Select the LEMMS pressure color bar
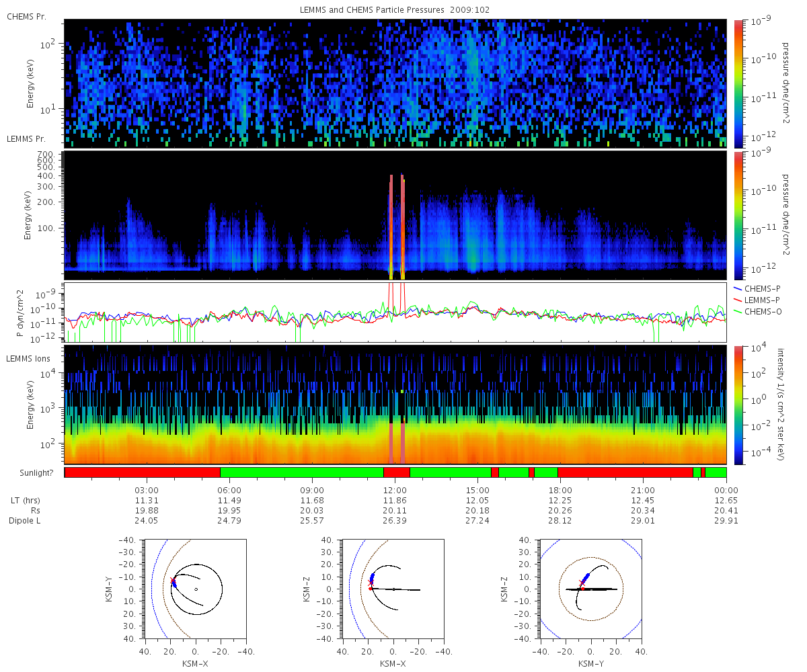 pyautogui.click(x=738, y=216)
